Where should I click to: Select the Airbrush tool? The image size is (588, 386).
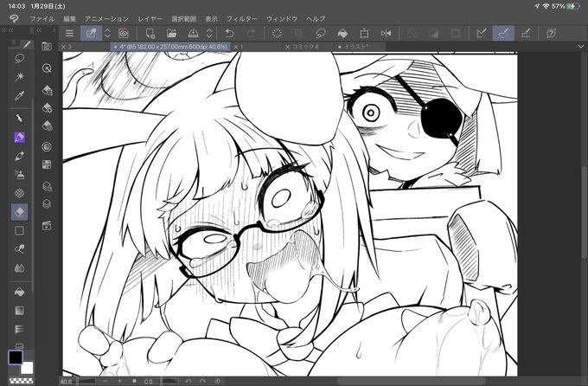[20, 174]
